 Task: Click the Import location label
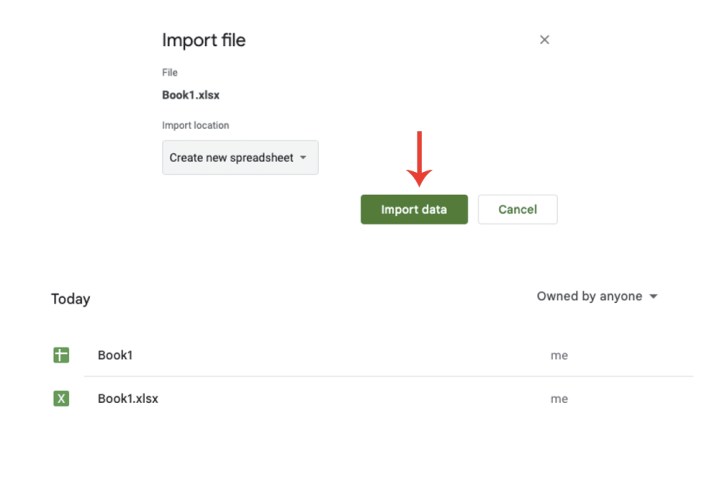[x=195, y=125]
